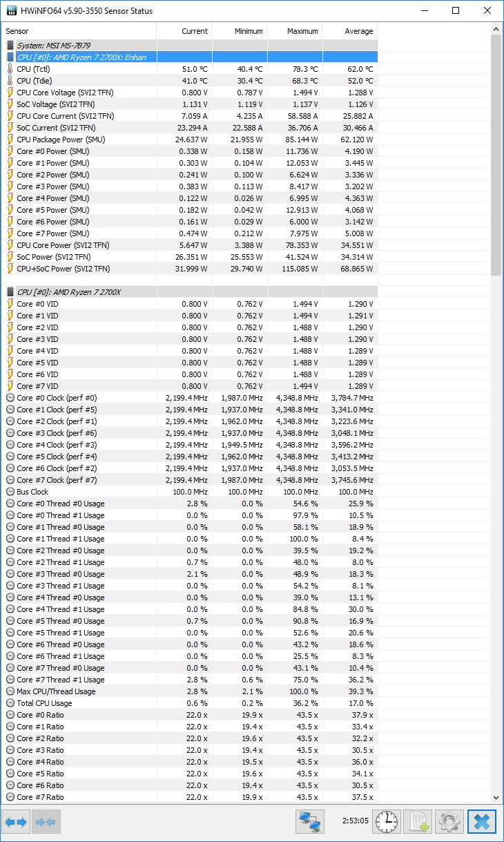This screenshot has width=504, height=842.
Task: Click chip icon of System: MSI MS-7B79
Action: [x=10, y=46]
